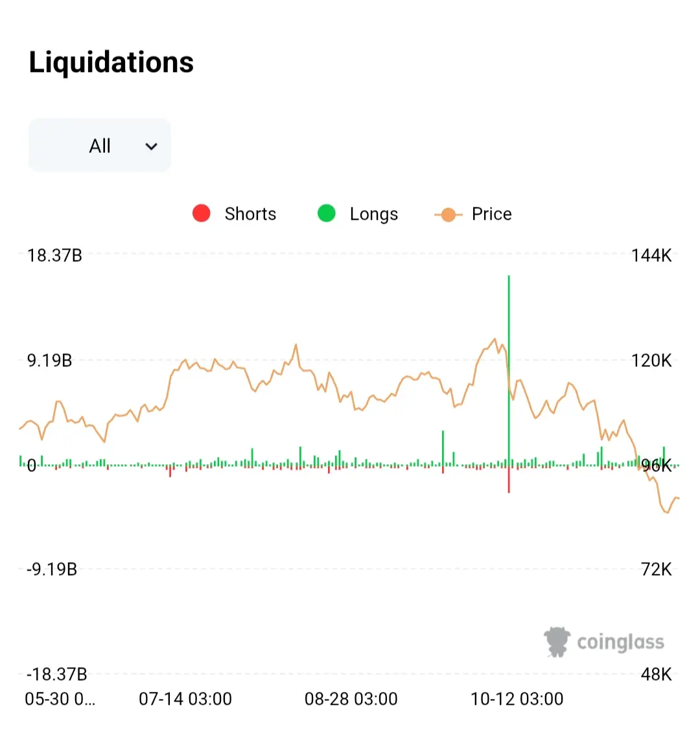The height and width of the screenshot is (747, 700).
Task: Hide the Shorts series via its label
Action: coord(250,214)
